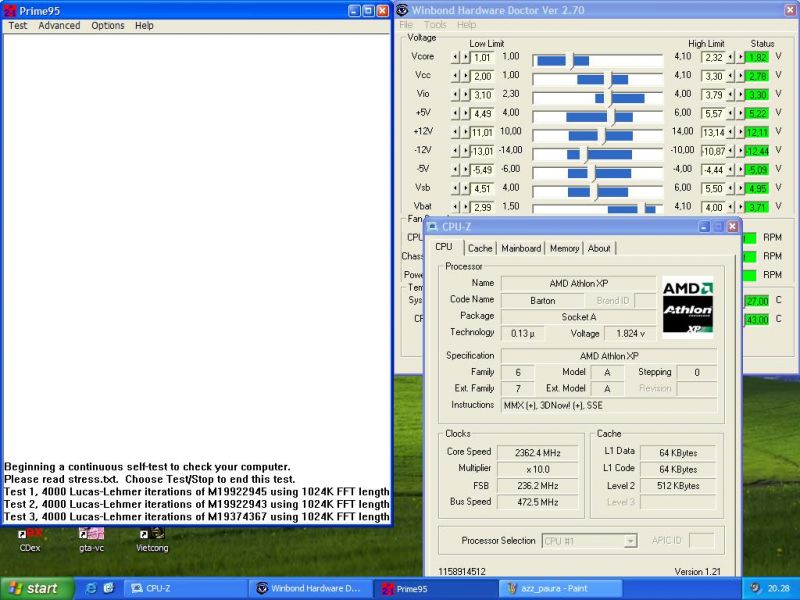This screenshot has width=800, height=600.
Task: Open the Vietcong desktop shortcut
Action: pos(152,540)
